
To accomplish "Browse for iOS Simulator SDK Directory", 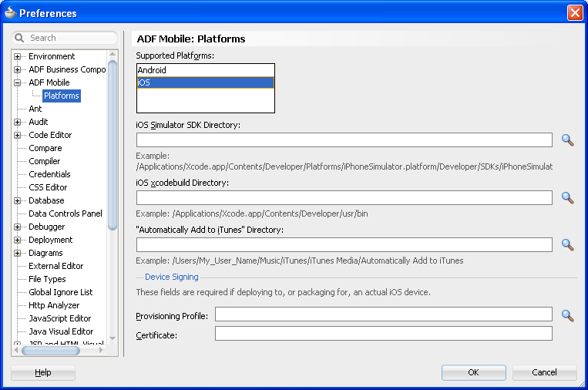I will pyautogui.click(x=568, y=140).
